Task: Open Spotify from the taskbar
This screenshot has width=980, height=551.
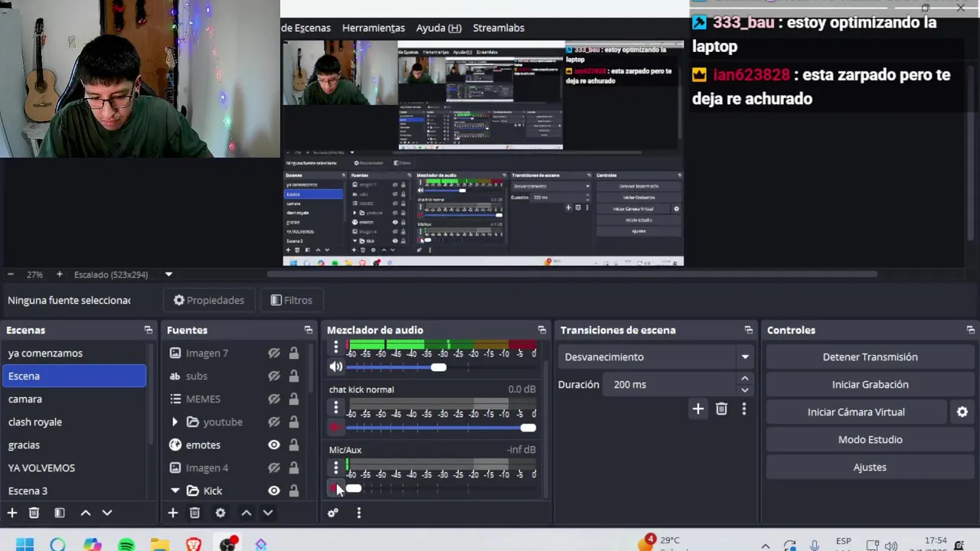Action: pyautogui.click(x=126, y=544)
